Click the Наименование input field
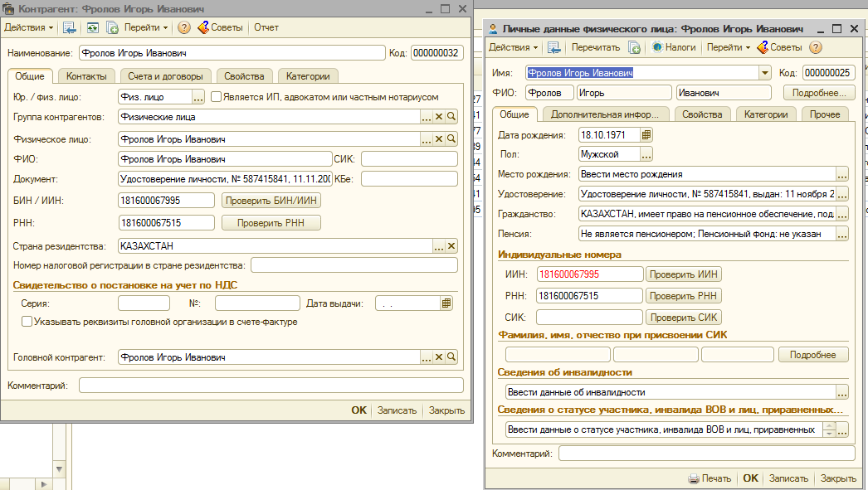868x490 pixels. pos(232,53)
